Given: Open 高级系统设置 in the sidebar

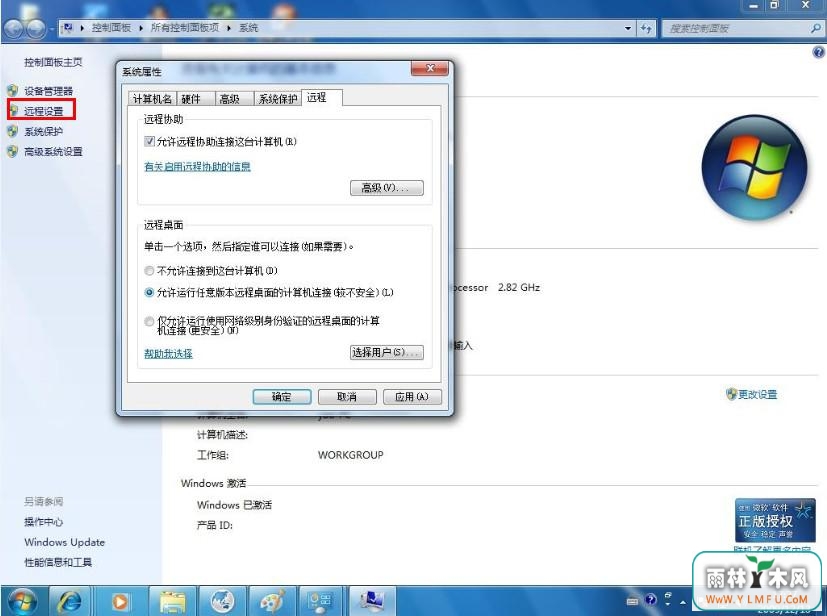Looking at the screenshot, I should [x=53, y=151].
